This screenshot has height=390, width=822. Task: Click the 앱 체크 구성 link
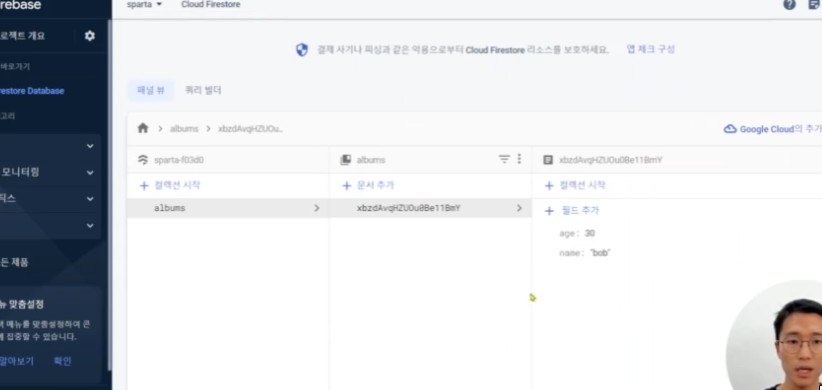651,49
